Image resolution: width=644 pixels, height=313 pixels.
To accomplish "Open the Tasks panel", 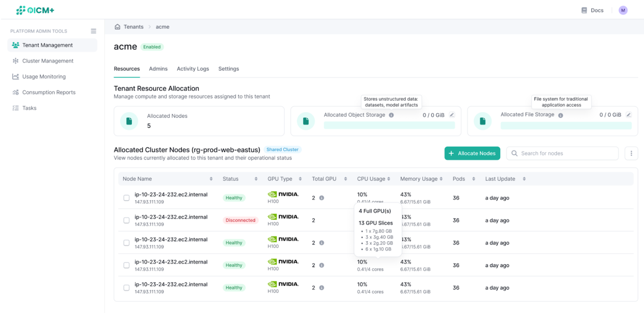I will pos(29,108).
